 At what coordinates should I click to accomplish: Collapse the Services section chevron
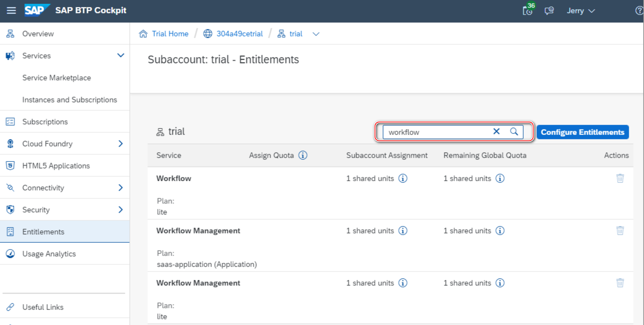121,55
